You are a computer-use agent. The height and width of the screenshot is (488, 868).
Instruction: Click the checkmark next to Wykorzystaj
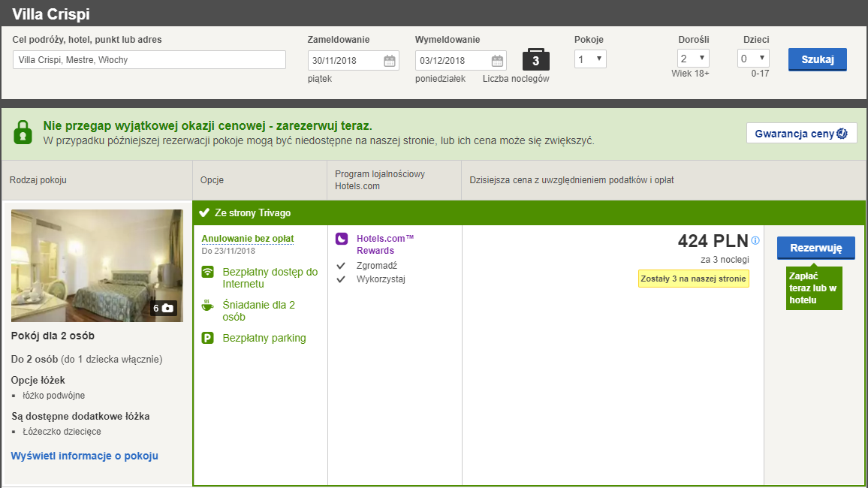(x=341, y=279)
